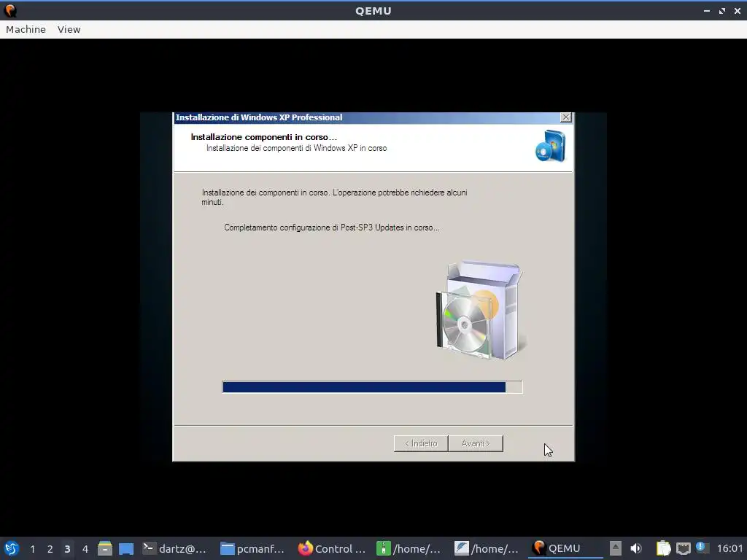
Task: Switch to the archive /home/ window
Action: 409,548
